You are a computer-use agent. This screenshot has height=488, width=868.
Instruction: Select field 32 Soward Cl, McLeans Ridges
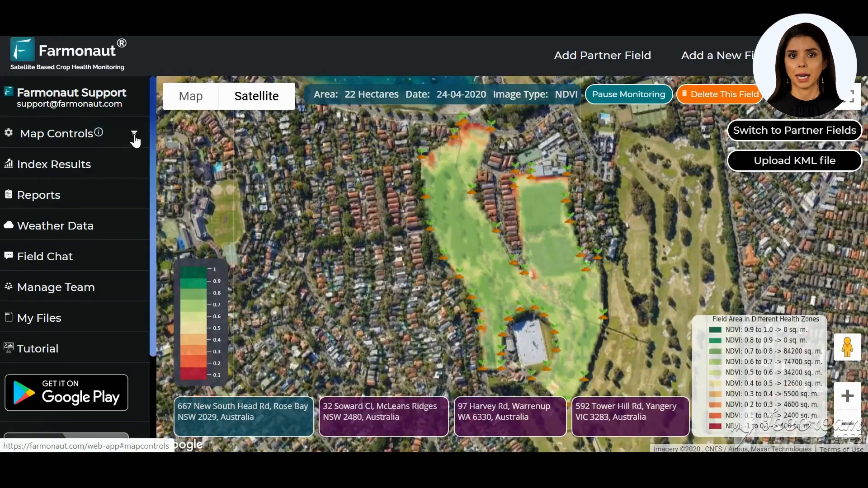click(383, 416)
